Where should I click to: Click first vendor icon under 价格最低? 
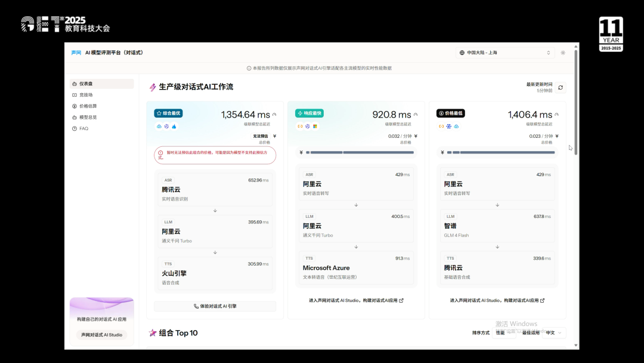click(x=441, y=126)
